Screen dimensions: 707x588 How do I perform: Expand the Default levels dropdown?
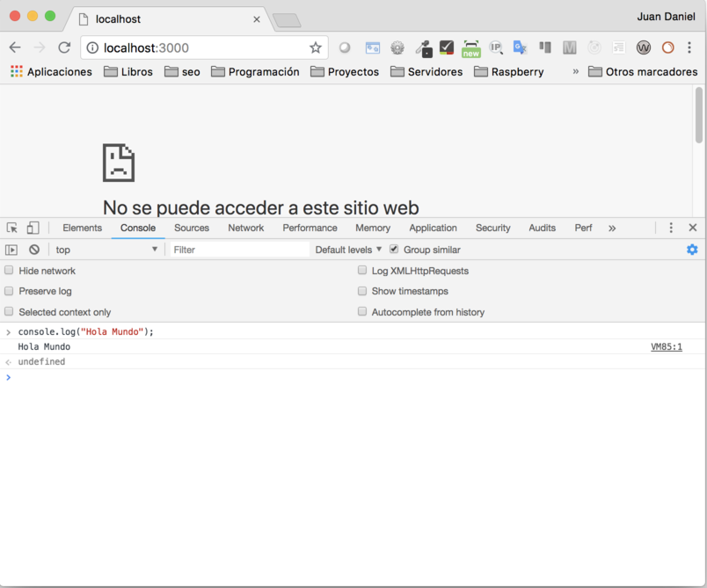pyautogui.click(x=348, y=250)
